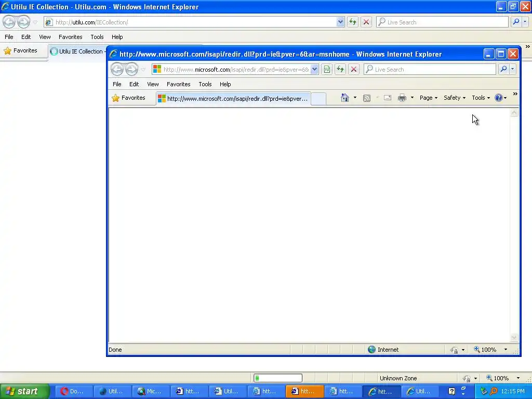The height and width of the screenshot is (399, 532).
Task: Open recent pages dropdown in the front window
Action: pos(143,70)
